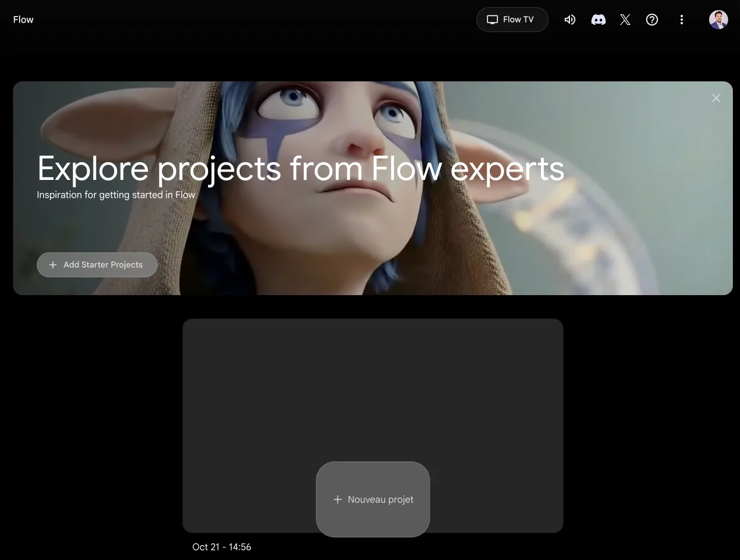This screenshot has height=560, width=740.
Task: Add Starter Projects to your workspace
Action: click(x=97, y=264)
